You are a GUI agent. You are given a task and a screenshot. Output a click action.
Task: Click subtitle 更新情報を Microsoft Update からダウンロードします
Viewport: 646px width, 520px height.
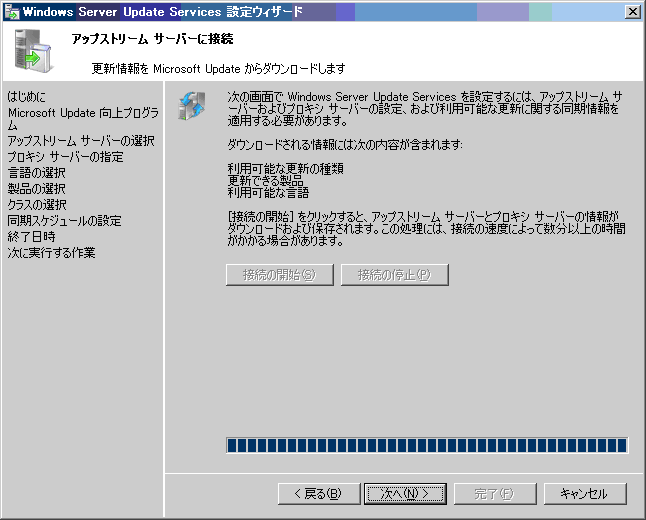point(218,68)
